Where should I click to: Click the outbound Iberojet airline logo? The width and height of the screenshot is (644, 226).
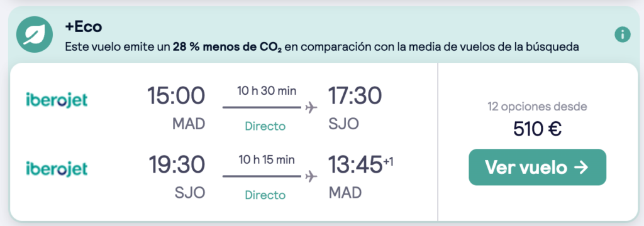point(57,99)
